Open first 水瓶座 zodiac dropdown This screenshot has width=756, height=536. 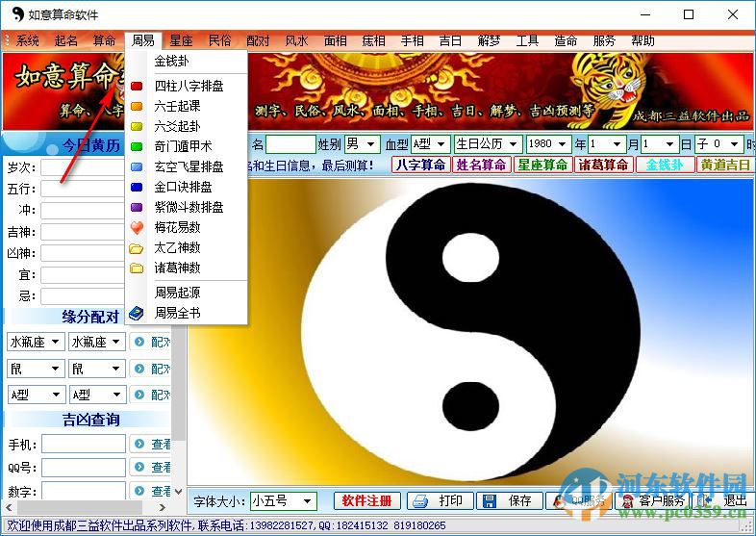click(x=56, y=342)
